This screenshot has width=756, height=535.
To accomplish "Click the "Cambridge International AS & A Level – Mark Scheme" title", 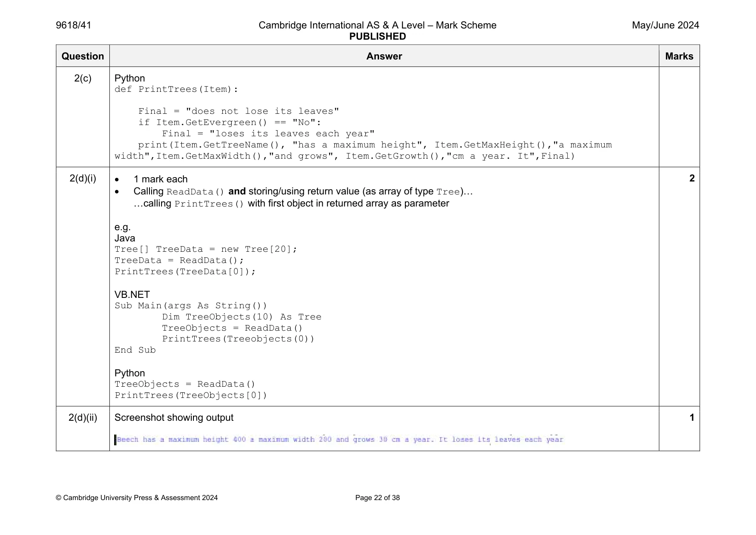I will (377, 25).
